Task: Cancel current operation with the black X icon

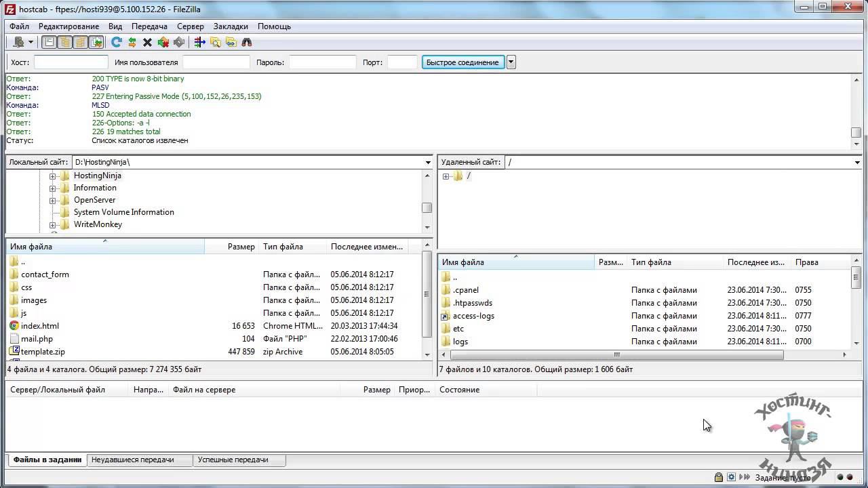Action: coord(147,42)
